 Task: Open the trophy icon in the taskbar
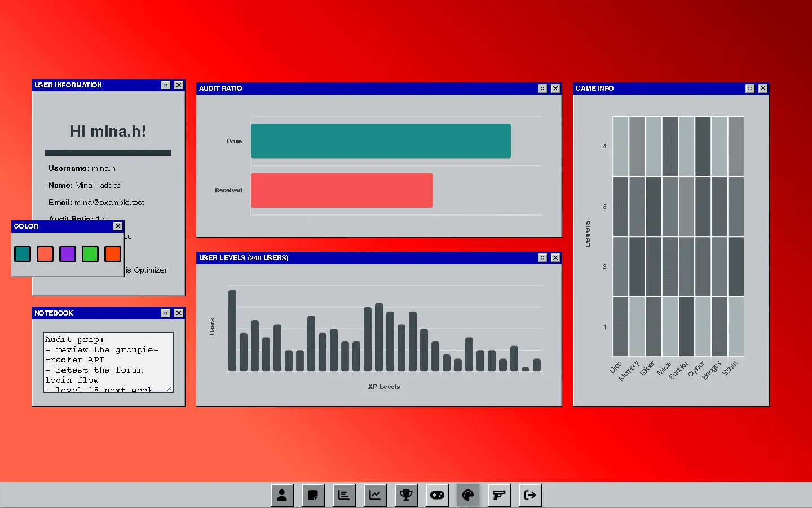tap(406, 495)
